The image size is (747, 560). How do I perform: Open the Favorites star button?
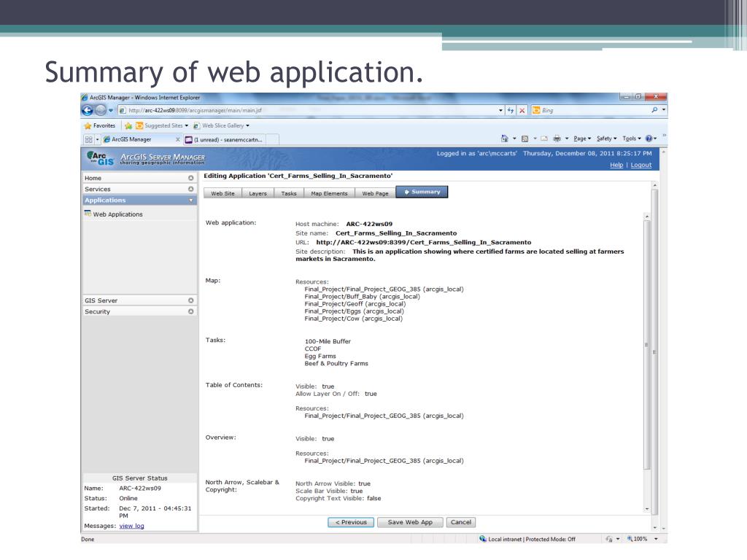coord(99,125)
